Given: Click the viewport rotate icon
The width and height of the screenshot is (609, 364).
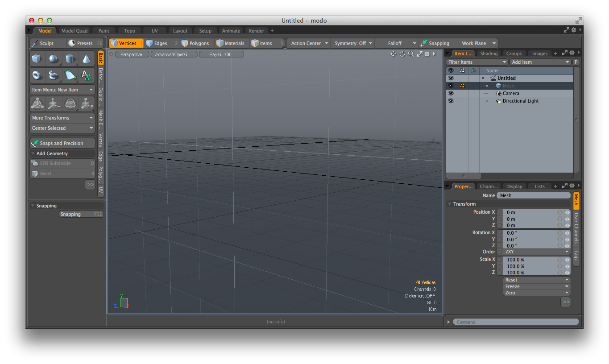Looking at the screenshot, I should coord(402,54).
